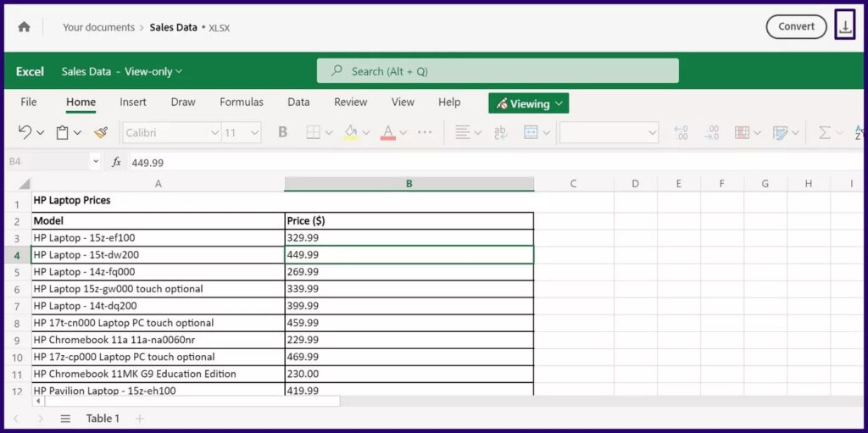
Task: Switch to the Insert tab
Action: pos(133,102)
